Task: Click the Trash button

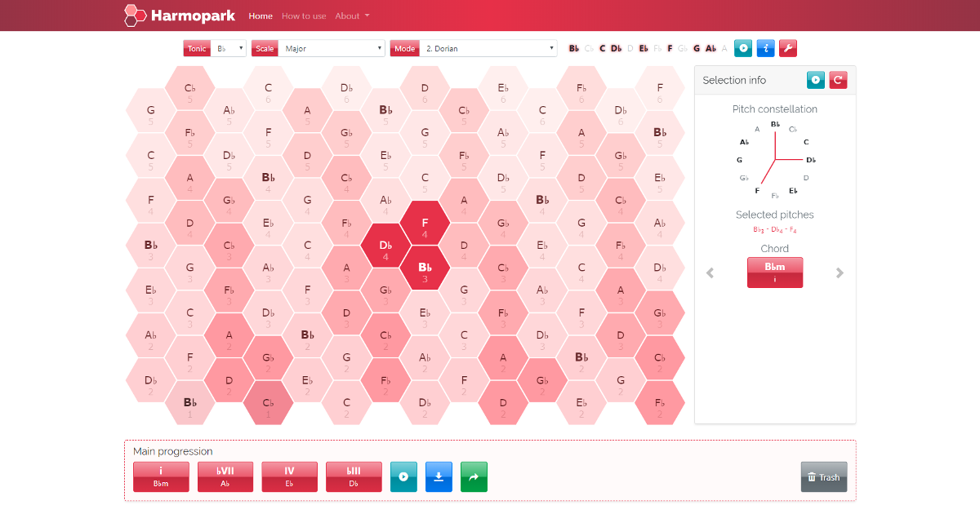Action: pyautogui.click(x=824, y=477)
